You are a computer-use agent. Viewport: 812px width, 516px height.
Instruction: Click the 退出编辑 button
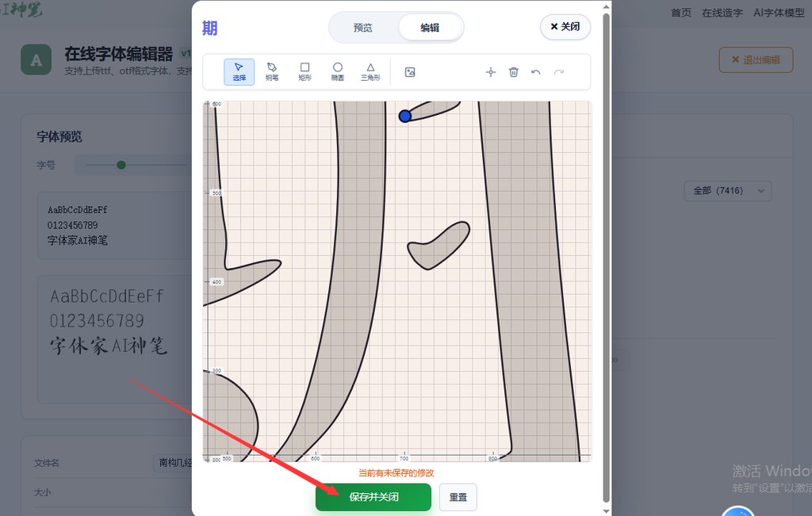pyautogui.click(x=755, y=60)
